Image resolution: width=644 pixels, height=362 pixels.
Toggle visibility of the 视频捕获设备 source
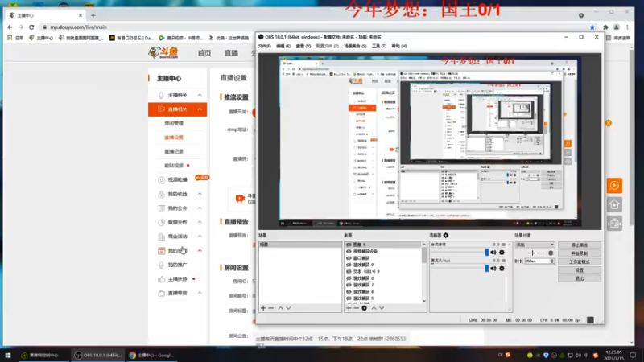349,251
